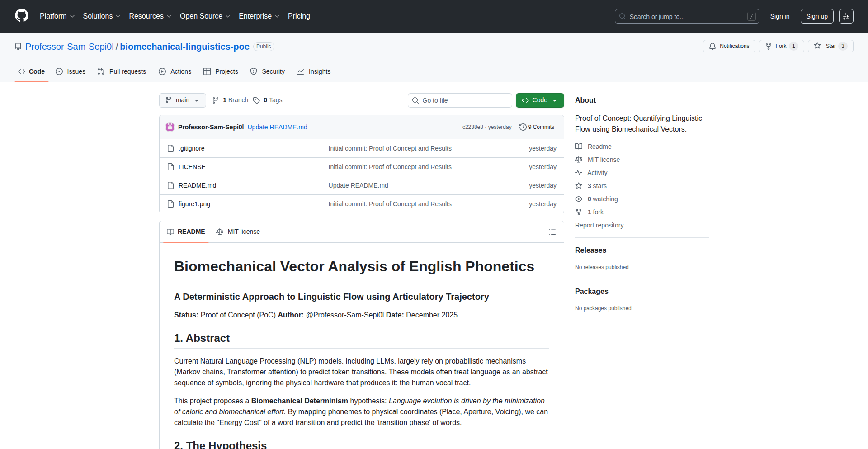Viewport: 868px width, 449px height.
Task: Open the README outline list icon
Action: 552,232
